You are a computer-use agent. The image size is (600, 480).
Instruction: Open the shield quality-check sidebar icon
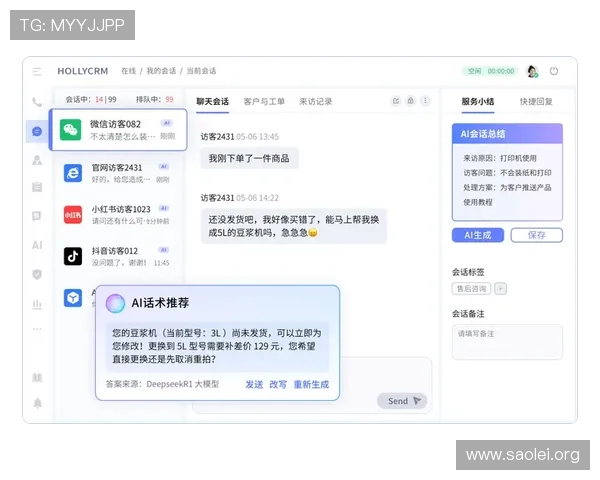coord(37,274)
